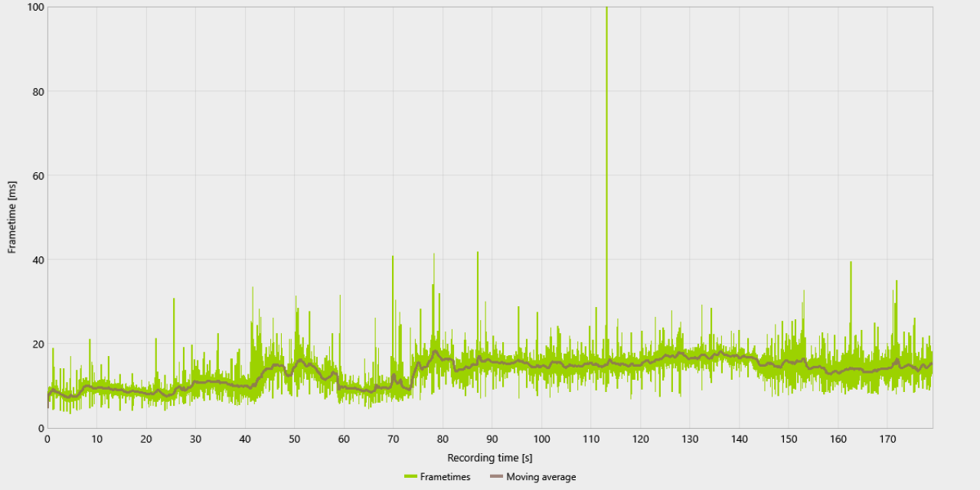Screen dimensions: 980x490
Task: Click the tall spike peak near 113 seconds
Action: [x=606, y=9]
